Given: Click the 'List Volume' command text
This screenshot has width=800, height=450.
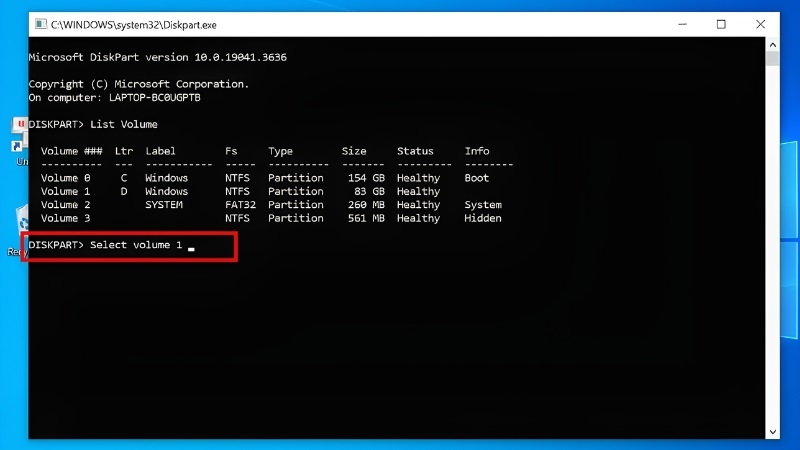Looking at the screenshot, I should [x=123, y=124].
